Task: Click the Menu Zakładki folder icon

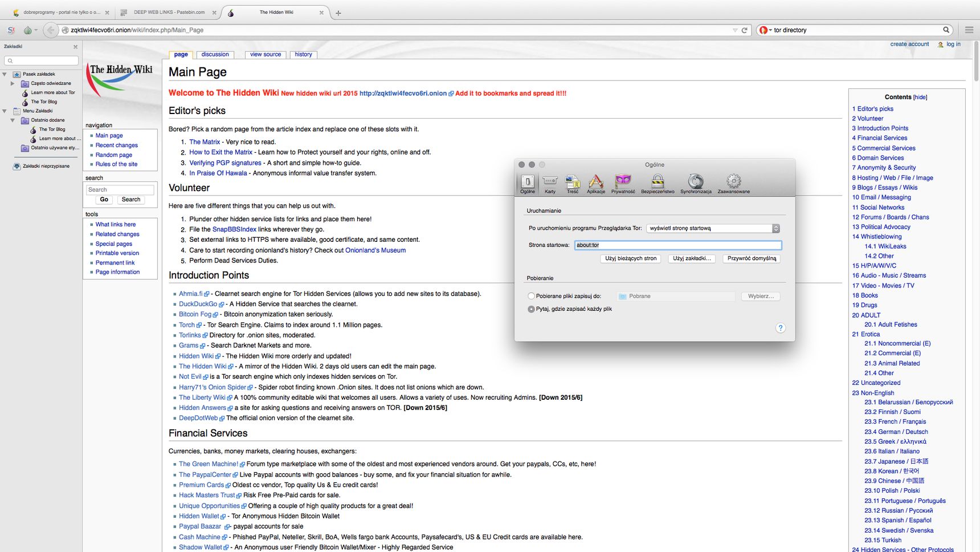Action: pyautogui.click(x=17, y=111)
